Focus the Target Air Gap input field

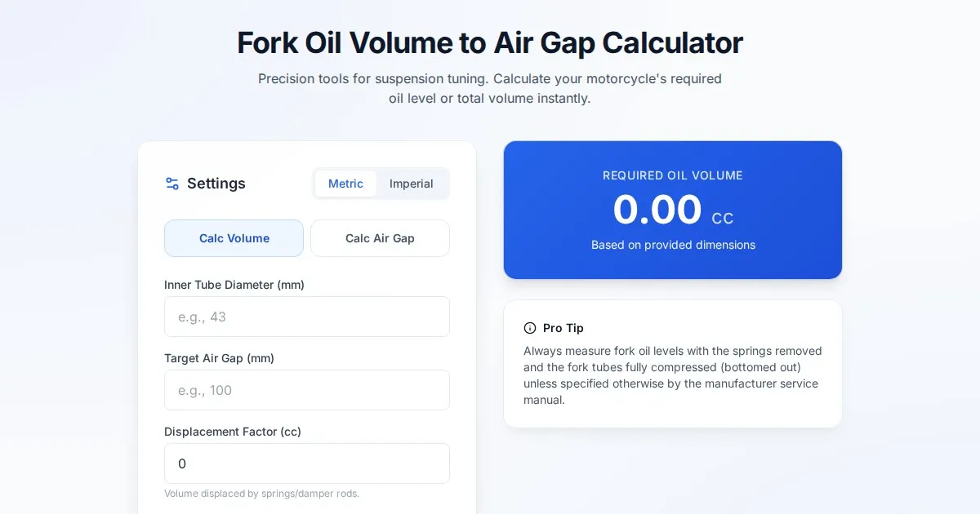click(x=306, y=390)
